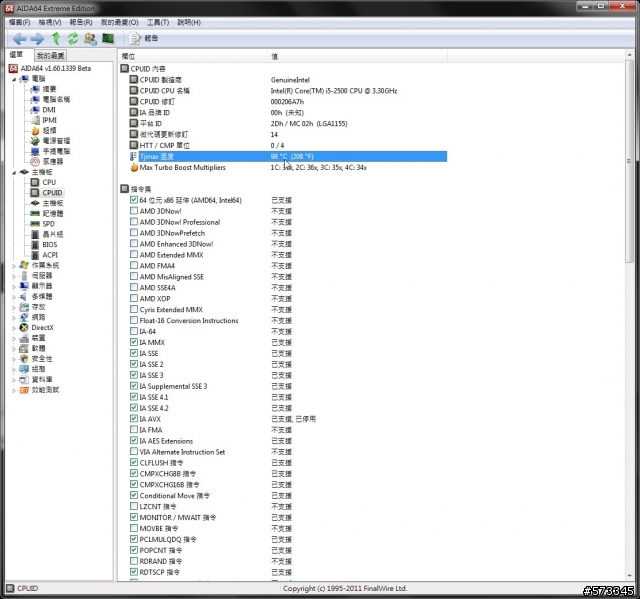Click the vertical scrollbar thumb
This screenshot has height=599, width=640.
coord(629,161)
